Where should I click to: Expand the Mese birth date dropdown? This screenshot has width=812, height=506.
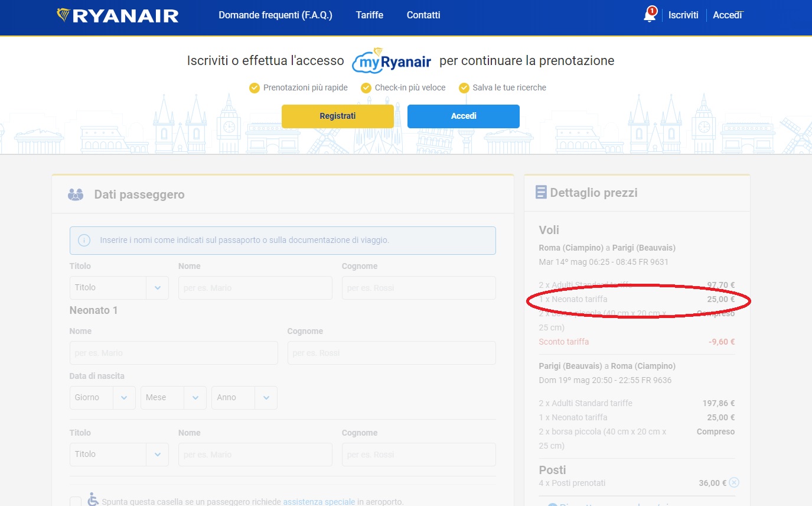click(x=173, y=398)
